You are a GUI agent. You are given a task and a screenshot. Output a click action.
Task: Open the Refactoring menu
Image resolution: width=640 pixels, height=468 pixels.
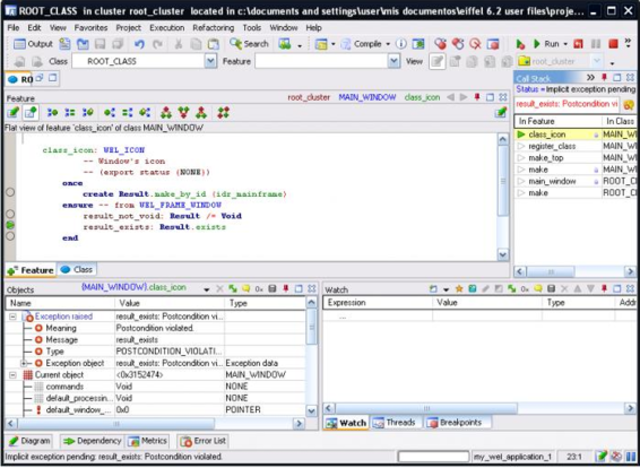[x=213, y=28]
